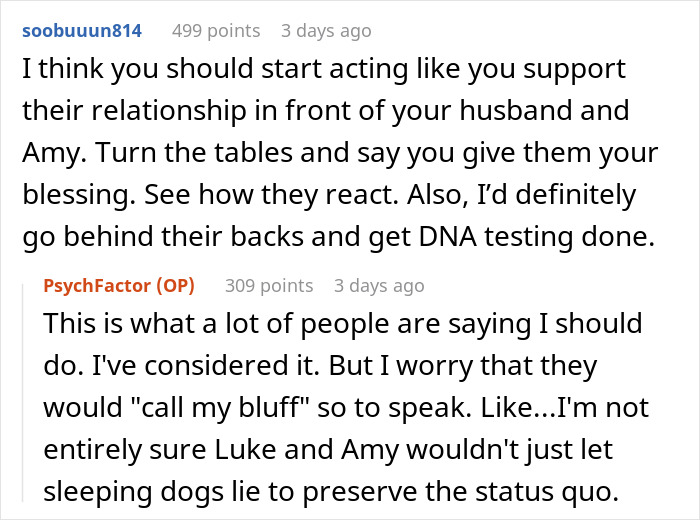Open top comment's '3 days ago' timestamp

[325, 30]
